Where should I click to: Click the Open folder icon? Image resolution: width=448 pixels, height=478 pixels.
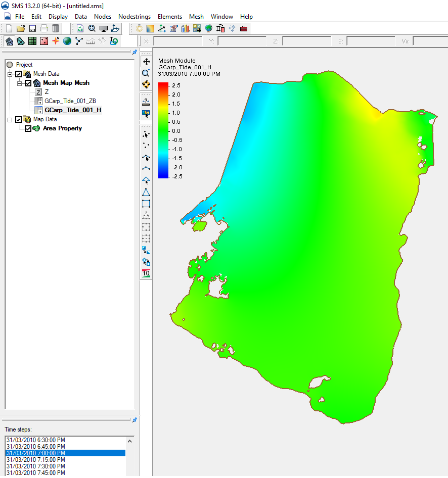coord(21,28)
